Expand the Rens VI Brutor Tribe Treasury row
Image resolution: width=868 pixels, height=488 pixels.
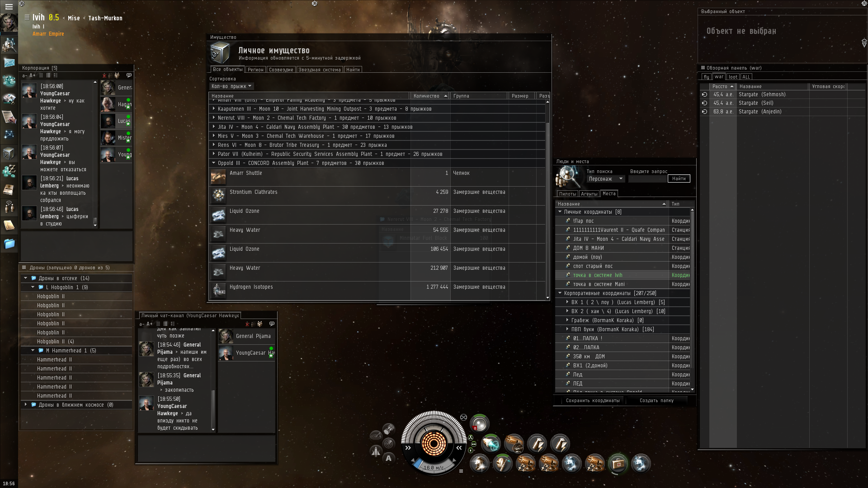point(214,145)
